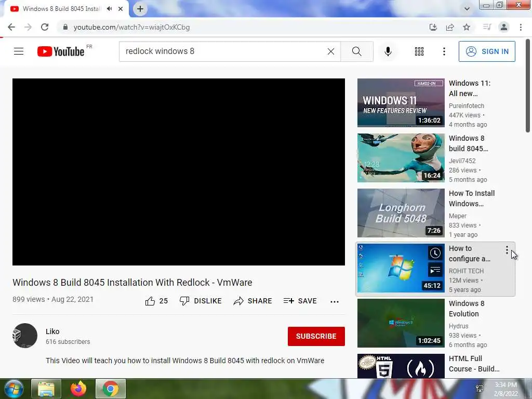Image resolution: width=532 pixels, height=399 pixels.
Task: Click SAVE to add to playlist
Action: click(300, 301)
